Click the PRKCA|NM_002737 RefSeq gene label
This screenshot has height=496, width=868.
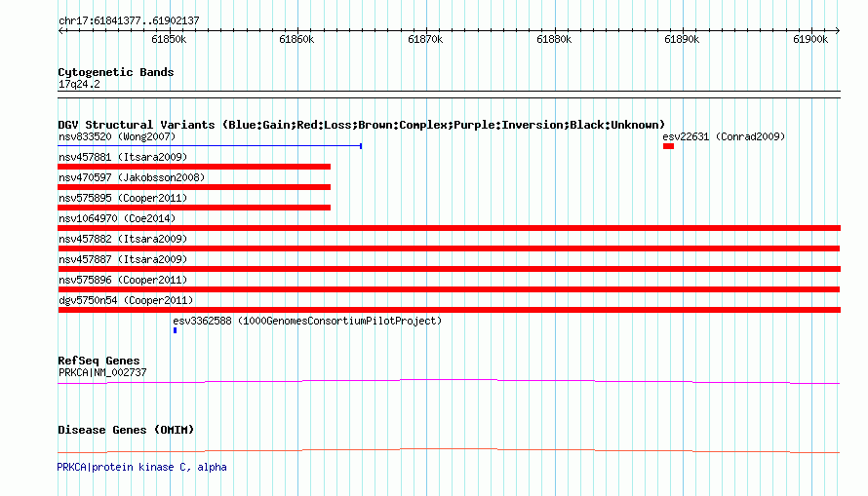[x=102, y=372]
